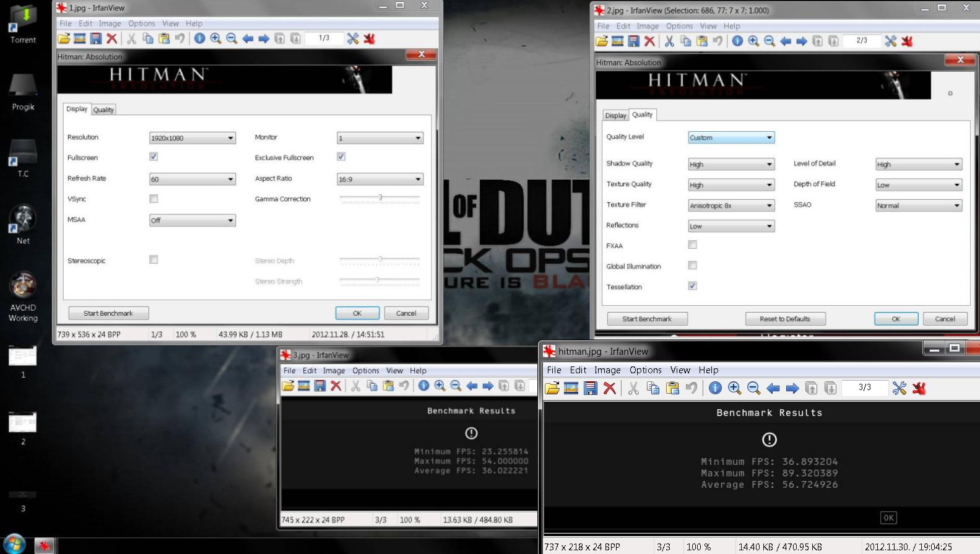Viewport: 980px width, 554px height.
Task: Click the IrfanView taskbar icon
Action: [44, 546]
